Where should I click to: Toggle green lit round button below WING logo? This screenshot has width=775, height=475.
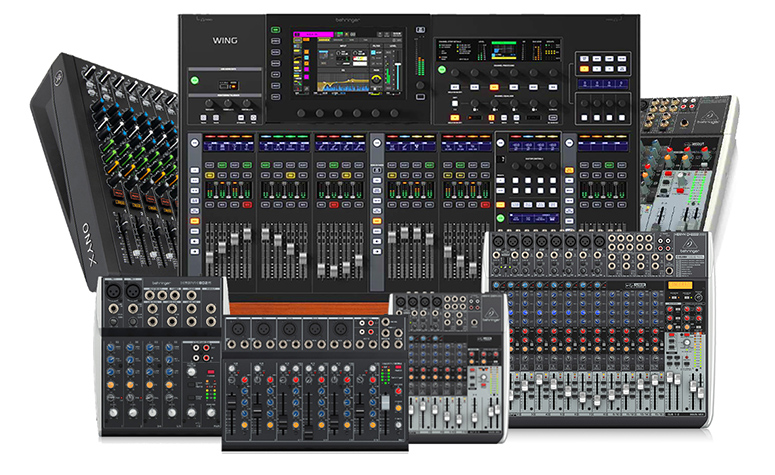tap(194, 80)
